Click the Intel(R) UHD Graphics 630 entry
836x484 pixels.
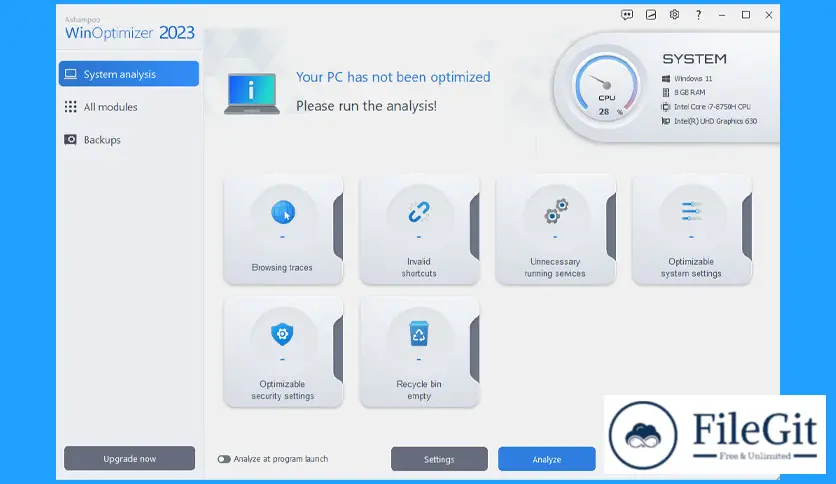pos(716,121)
